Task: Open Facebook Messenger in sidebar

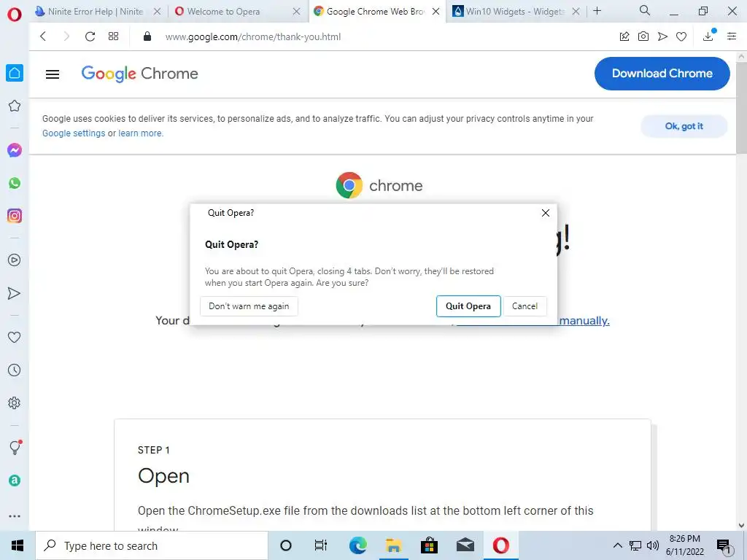Action: [15, 150]
